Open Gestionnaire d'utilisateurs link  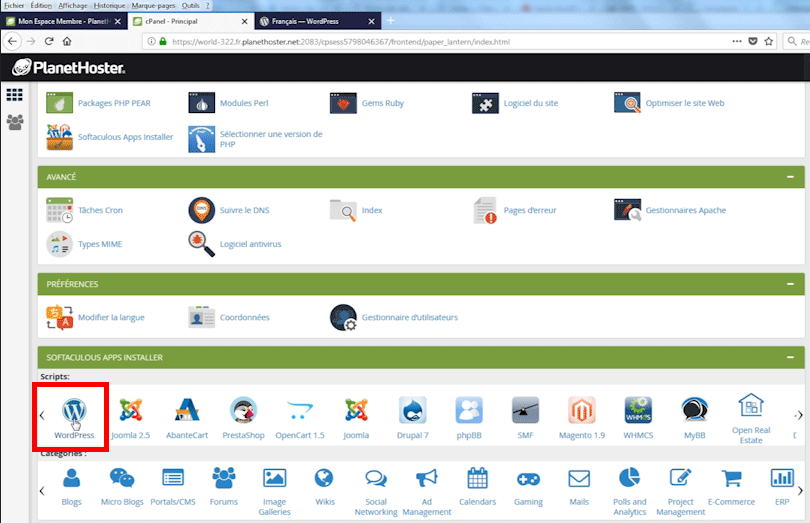pyautogui.click(x=410, y=317)
